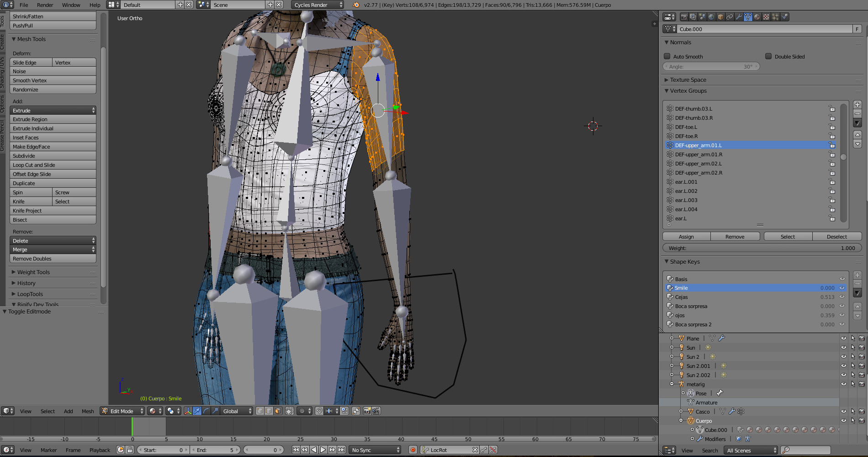Expand the Weight Tools panel

(33, 272)
